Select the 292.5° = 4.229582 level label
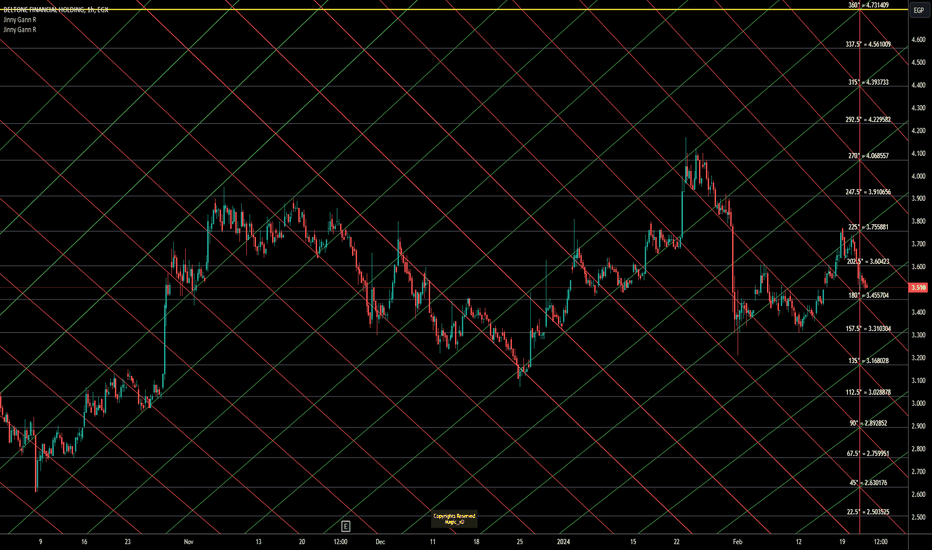Viewport: 932px width, 550px height. (868, 120)
